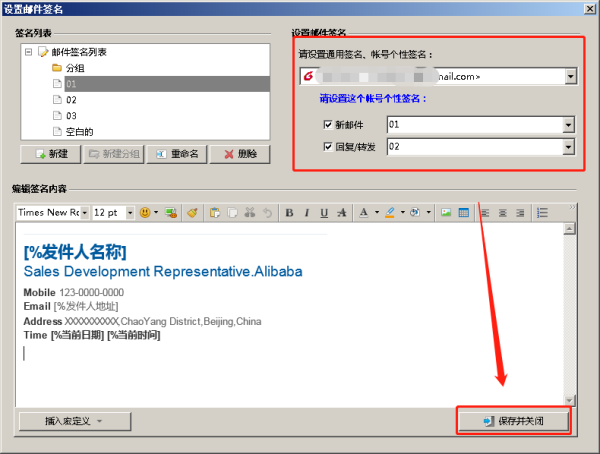The height and width of the screenshot is (454, 600).
Task: Open the smiley emoticon dropdown arrow
Action: point(156,212)
